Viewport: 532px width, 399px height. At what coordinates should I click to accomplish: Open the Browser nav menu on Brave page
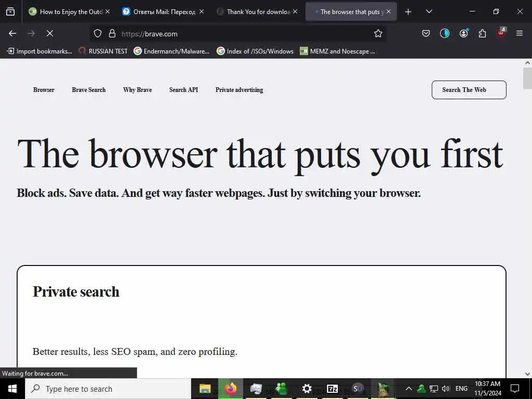tap(44, 90)
